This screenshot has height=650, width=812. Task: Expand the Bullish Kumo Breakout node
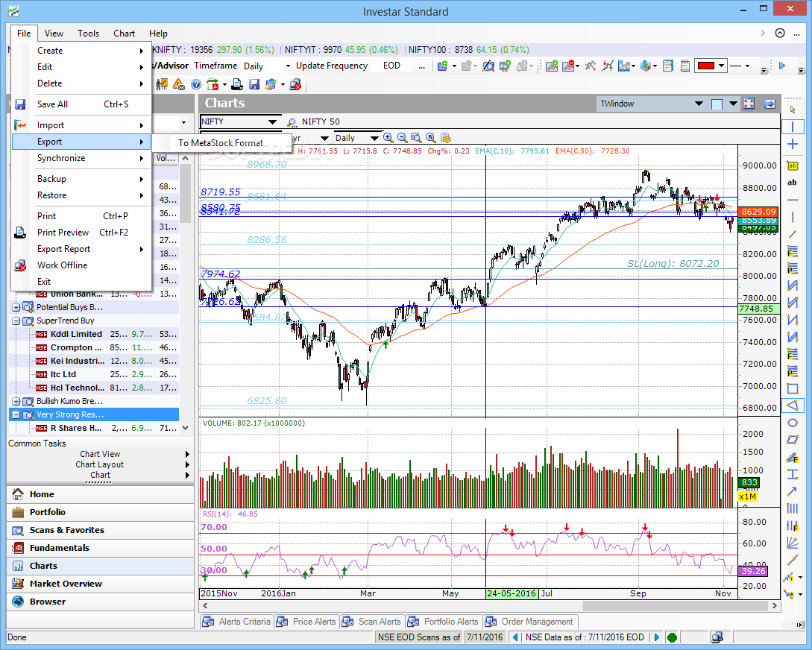[x=16, y=402]
